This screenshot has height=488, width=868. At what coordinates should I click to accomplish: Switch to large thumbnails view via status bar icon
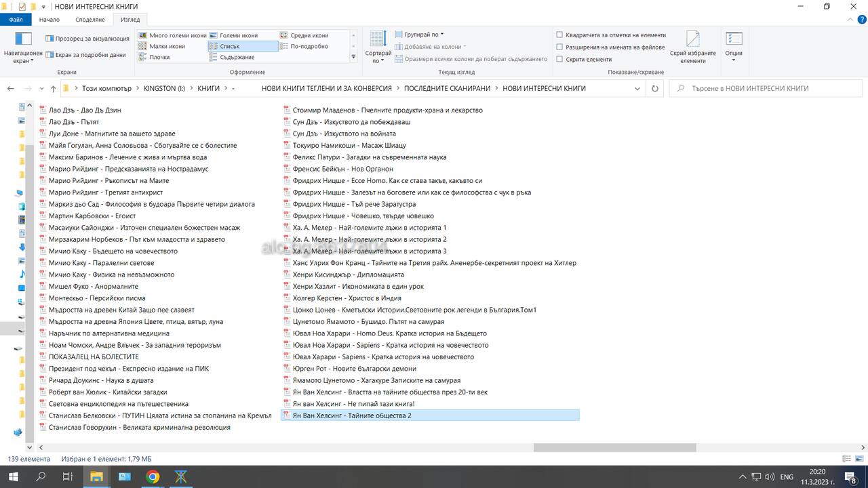pyautogui.click(x=859, y=459)
